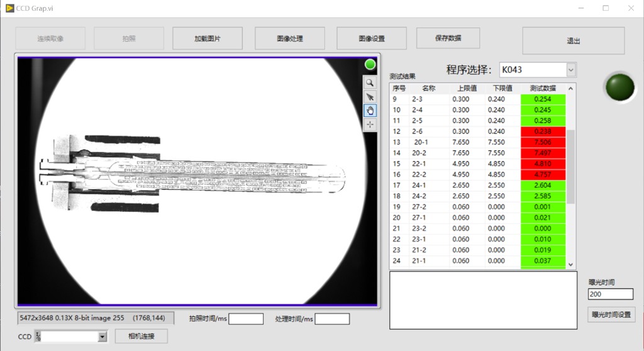Screen dimensions: 644x351
Task: Open the CCD camera selection dropdown
Action: tap(103, 337)
